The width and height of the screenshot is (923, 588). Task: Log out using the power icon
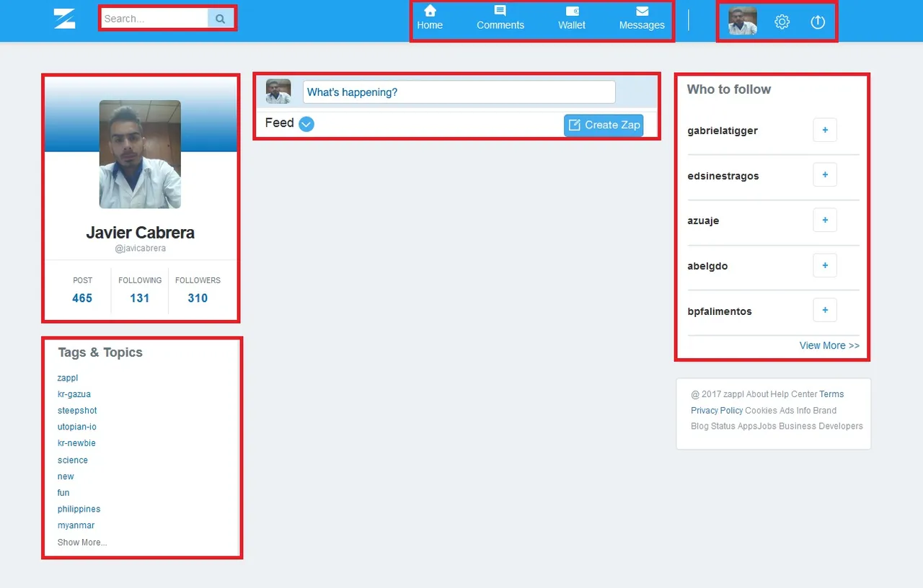pyautogui.click(x=818, y=22)
